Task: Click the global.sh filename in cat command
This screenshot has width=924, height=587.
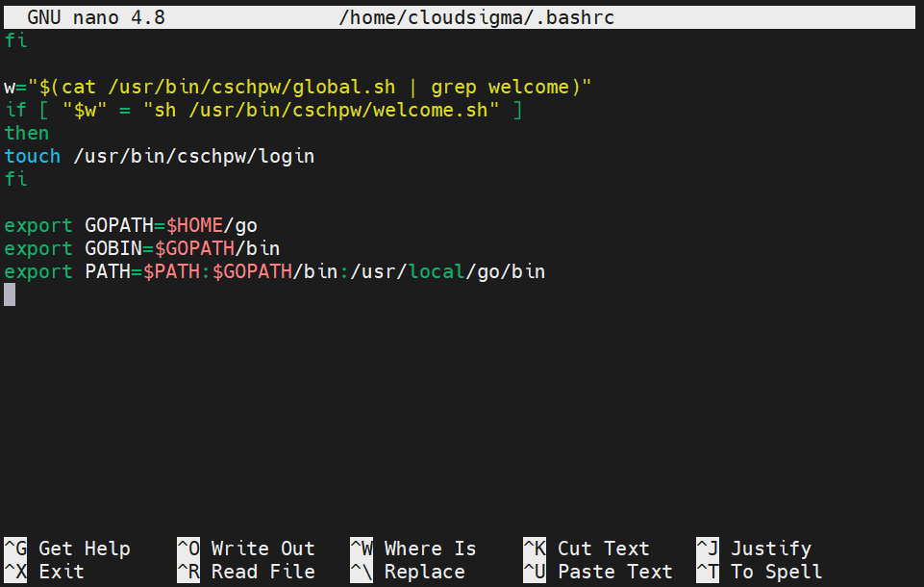Action: pos(343,87)
